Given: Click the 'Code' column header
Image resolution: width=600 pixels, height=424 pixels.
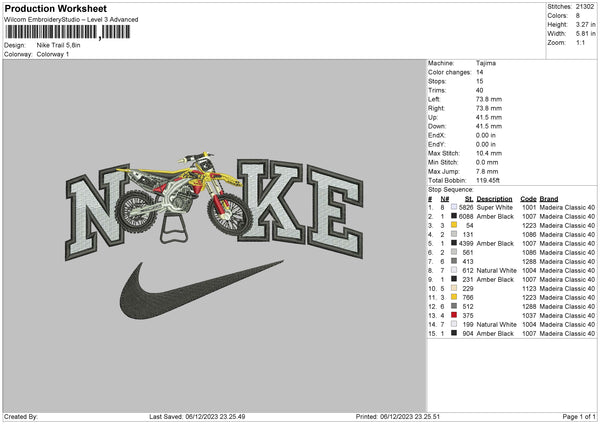Looking at the screenshot, I should [528, 199].
